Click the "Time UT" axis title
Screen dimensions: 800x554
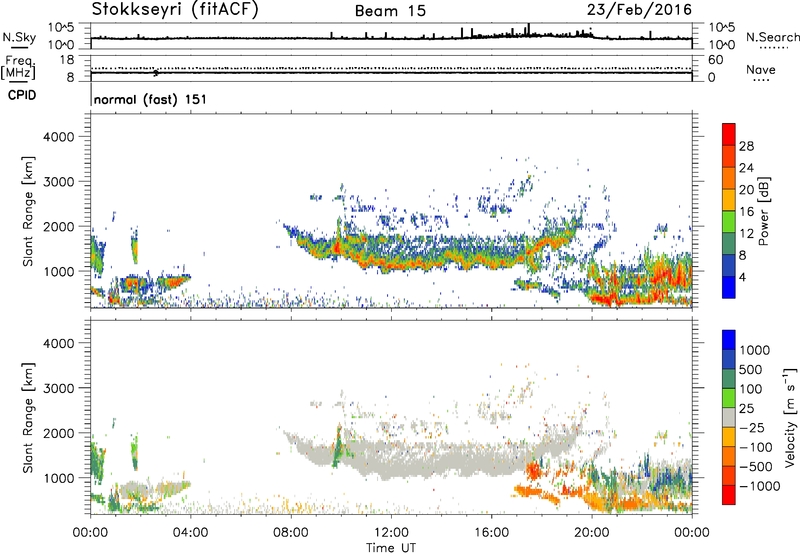[391, 548]
